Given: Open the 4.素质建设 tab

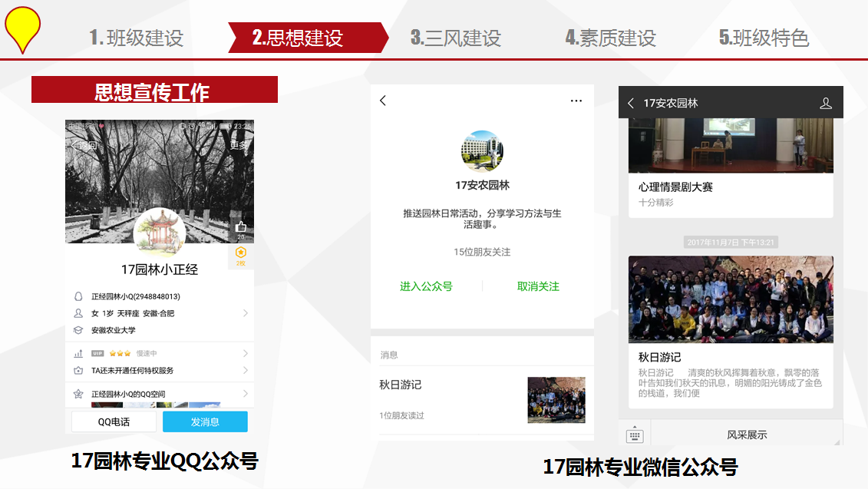Looking at the screenshot, I should (611, 38).
